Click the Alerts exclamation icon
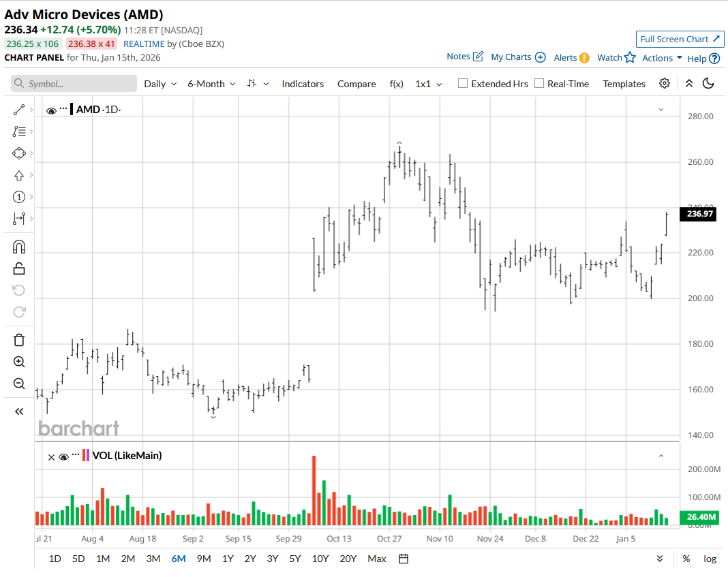 coord(585,58)
